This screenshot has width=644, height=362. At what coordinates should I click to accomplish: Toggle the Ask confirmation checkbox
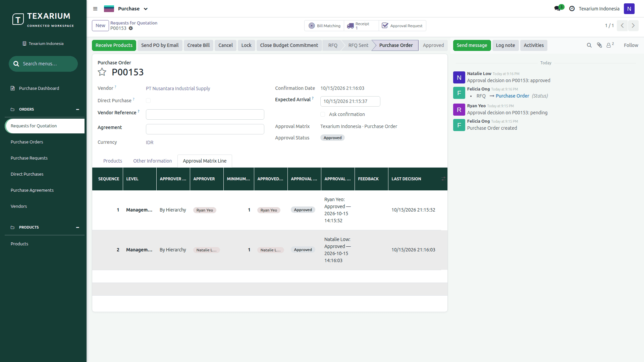tap(323, 114)
